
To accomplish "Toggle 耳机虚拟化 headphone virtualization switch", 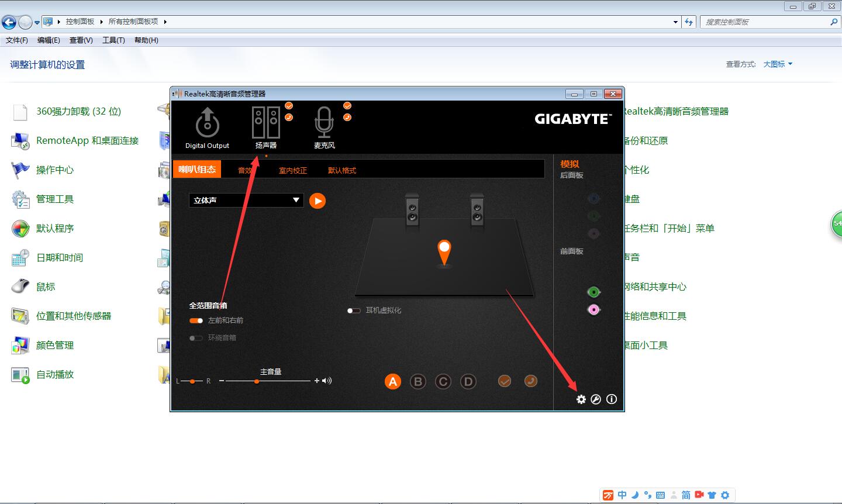I will [354, 310].
